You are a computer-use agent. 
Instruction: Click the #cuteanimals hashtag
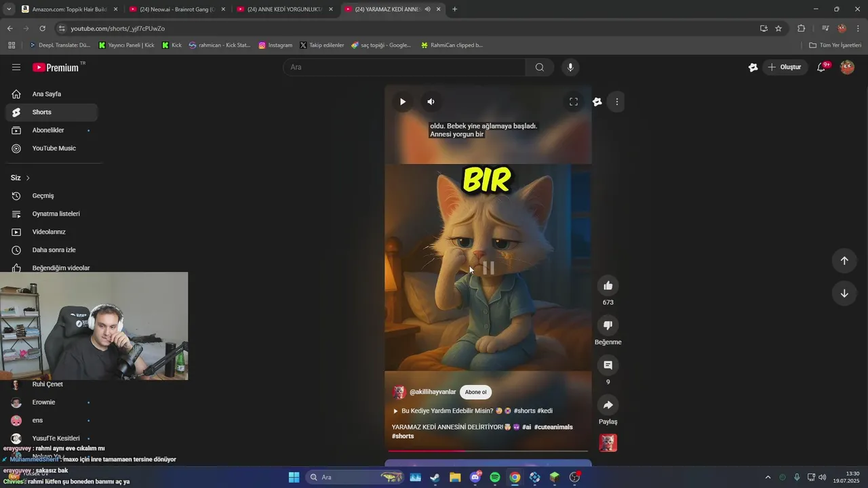[553, 427]
